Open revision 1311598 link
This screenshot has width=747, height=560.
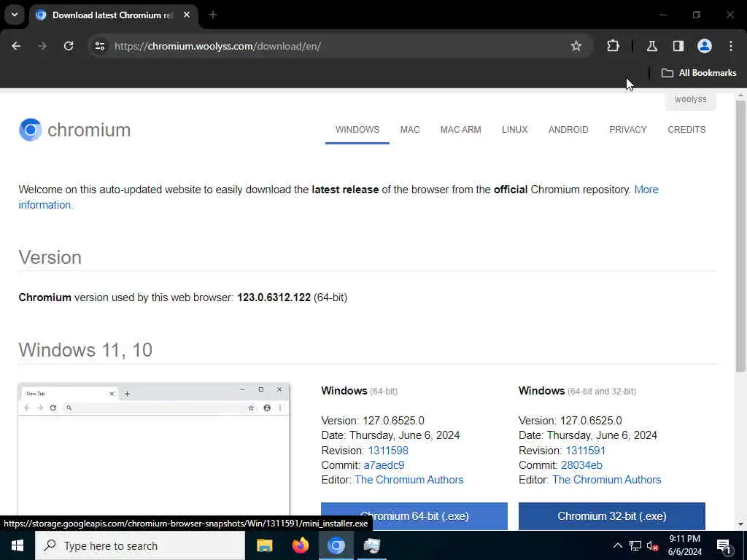(388, 451)
